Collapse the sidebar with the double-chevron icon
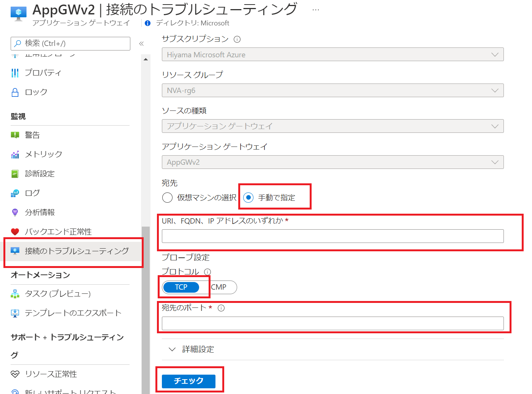Screen dimensions: 532x394 click(x=141, y=44)
